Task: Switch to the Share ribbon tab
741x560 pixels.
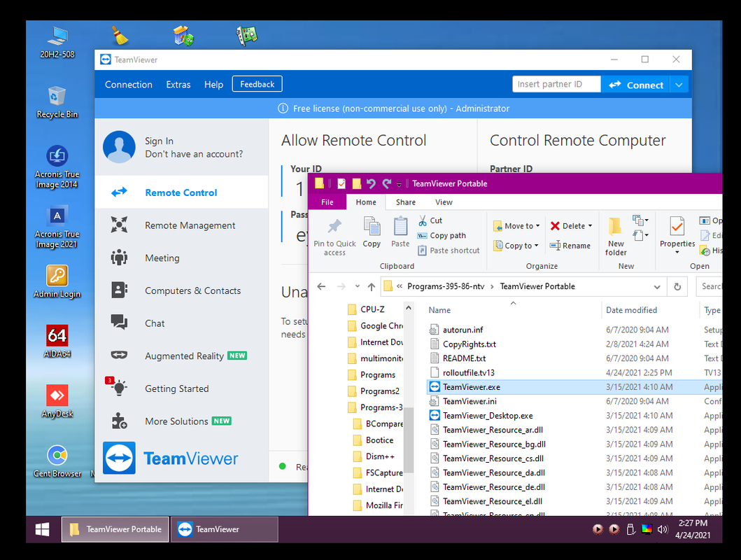Action: coord(405,202)
